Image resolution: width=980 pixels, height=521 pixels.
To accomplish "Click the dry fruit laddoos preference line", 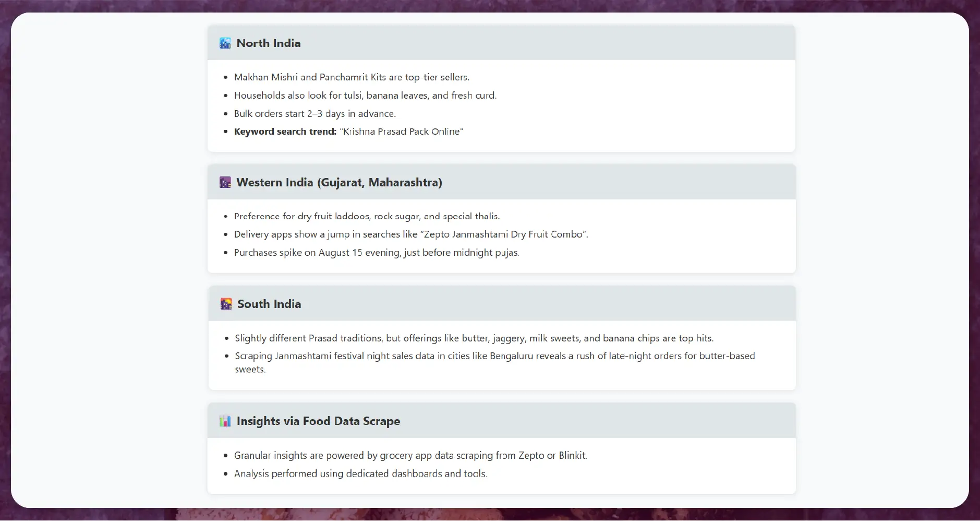I will (x=367, y=216).
